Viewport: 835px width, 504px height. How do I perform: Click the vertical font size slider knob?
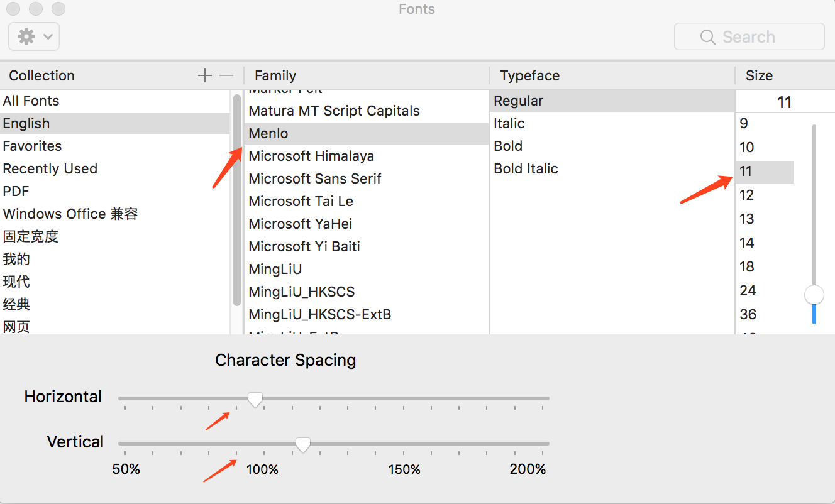pos(814,294)
